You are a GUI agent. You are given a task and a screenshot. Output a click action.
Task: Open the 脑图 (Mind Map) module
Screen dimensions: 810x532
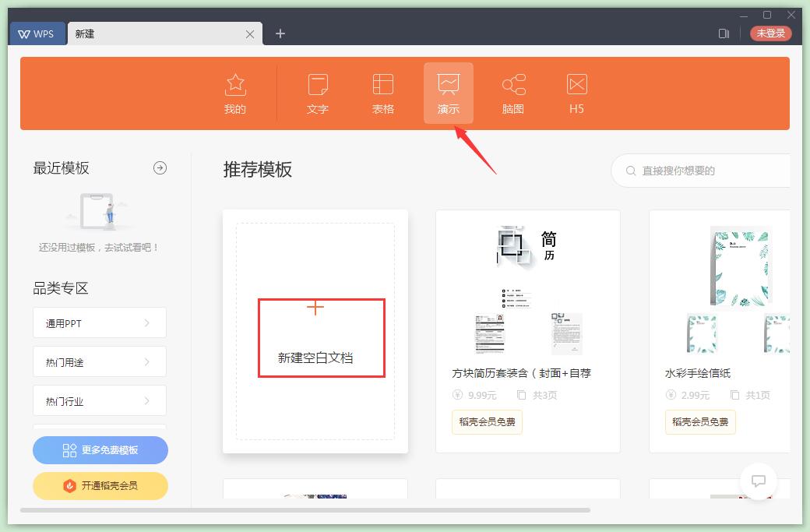[513, 92]
